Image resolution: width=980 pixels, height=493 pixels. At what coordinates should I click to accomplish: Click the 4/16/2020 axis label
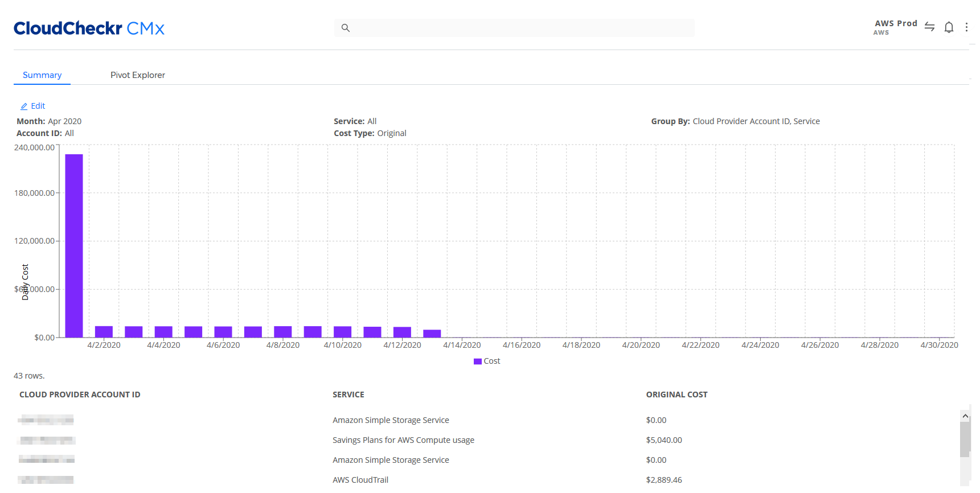(x=522, y=345)
